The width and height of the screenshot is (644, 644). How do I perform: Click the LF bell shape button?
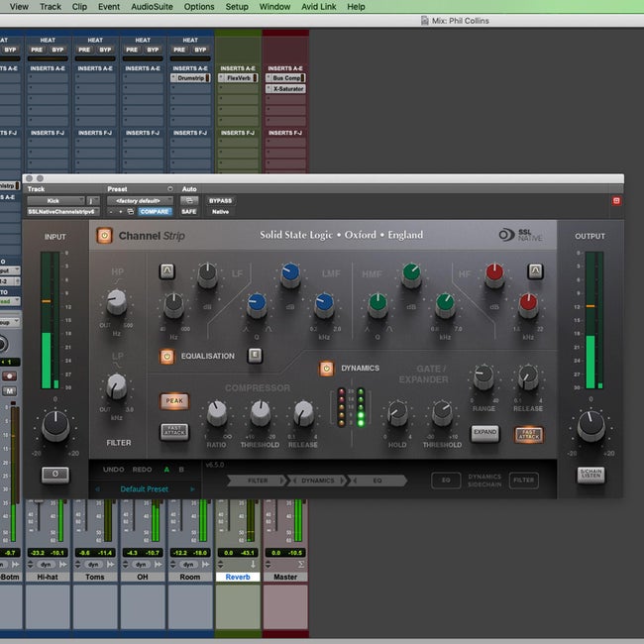pos(166,271)
